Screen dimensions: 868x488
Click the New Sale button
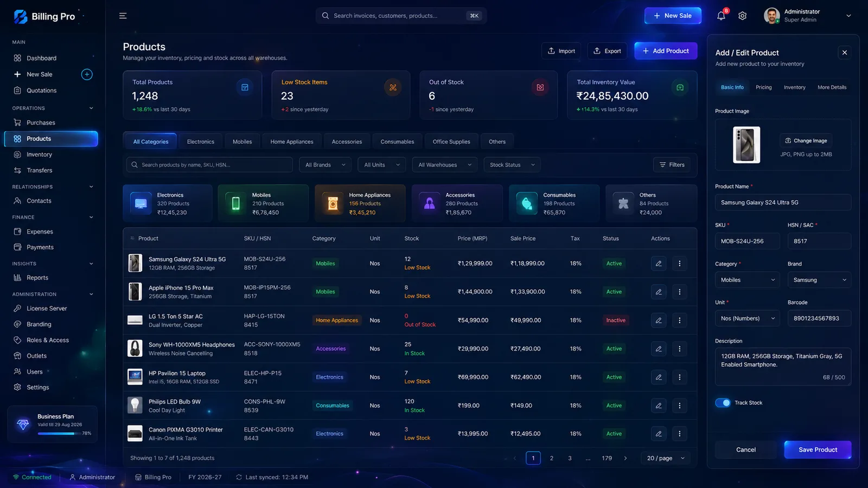tap(673, 16)
